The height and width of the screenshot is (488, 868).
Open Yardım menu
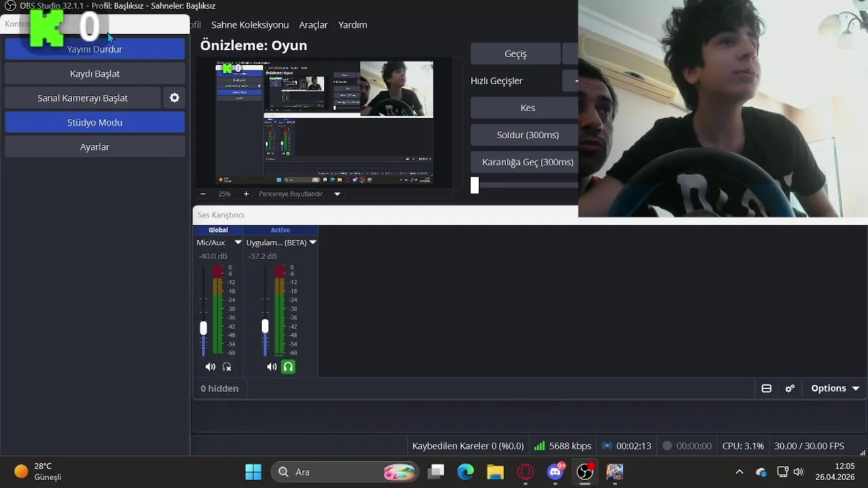pyautogui.click(x=353, y=24)
